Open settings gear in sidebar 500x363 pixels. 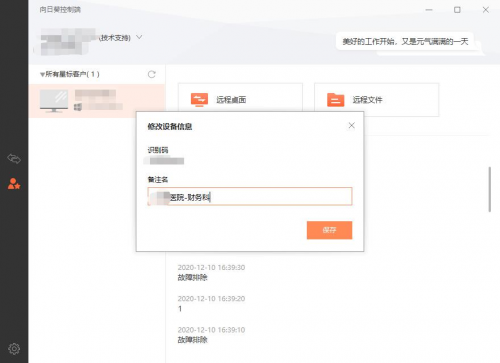tap(14, 349)
